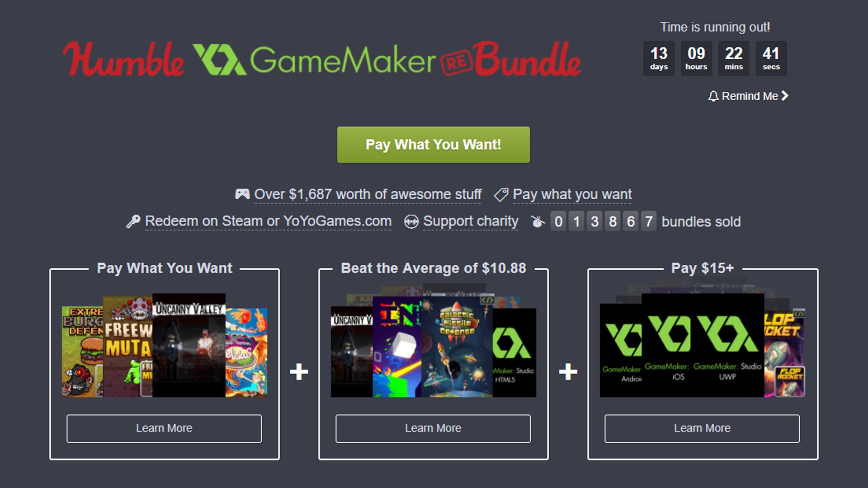Open the Support charity link
This screenshot has width=868, height=488.
point(471,221)
